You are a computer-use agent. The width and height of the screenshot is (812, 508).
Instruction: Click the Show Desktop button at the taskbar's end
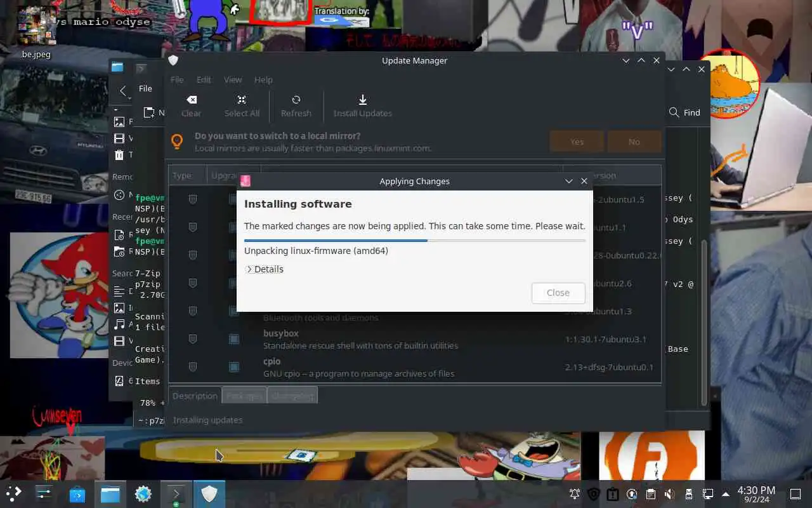click(x=796, y=494)
